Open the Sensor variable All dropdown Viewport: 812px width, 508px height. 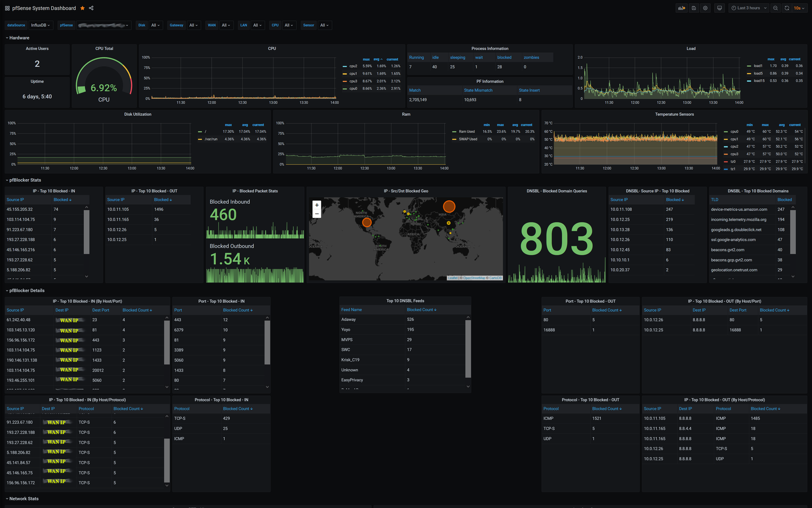point(324,25)
